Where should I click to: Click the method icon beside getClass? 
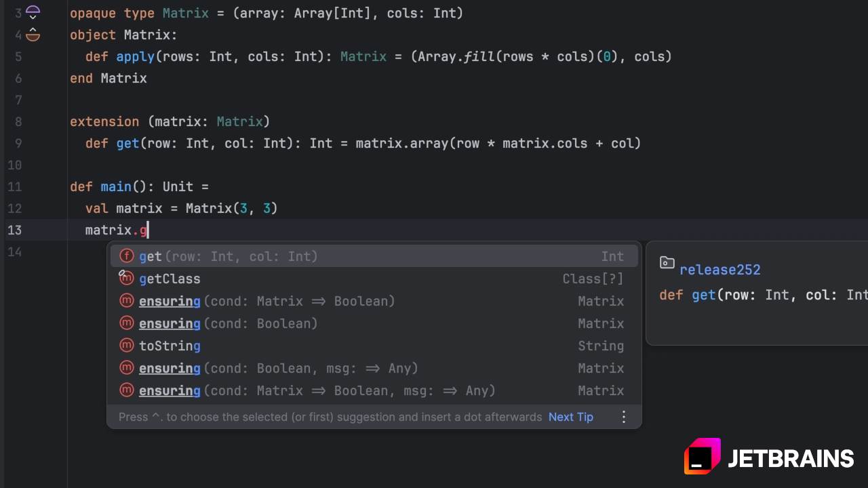click(x=126, y=279)
